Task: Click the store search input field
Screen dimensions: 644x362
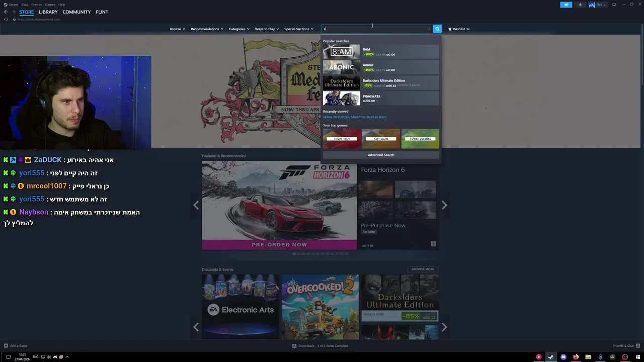Action: (x=376, y=29)
